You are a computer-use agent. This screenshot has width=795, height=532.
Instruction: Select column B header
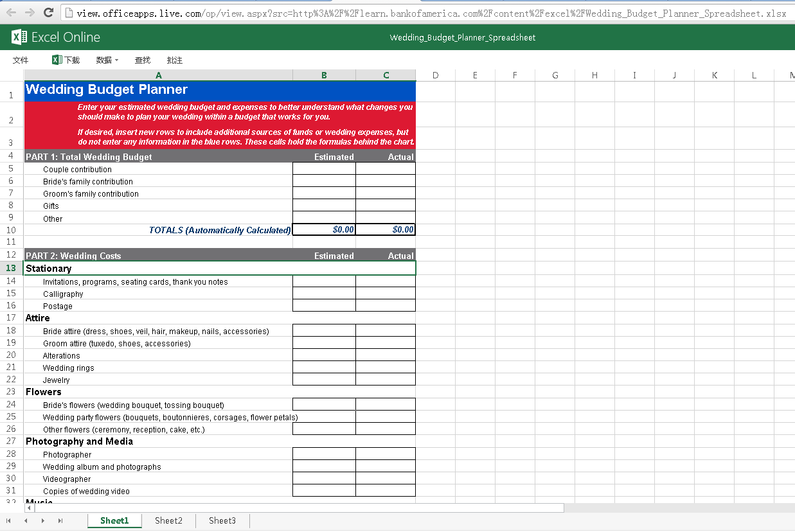tap(324, 75)
